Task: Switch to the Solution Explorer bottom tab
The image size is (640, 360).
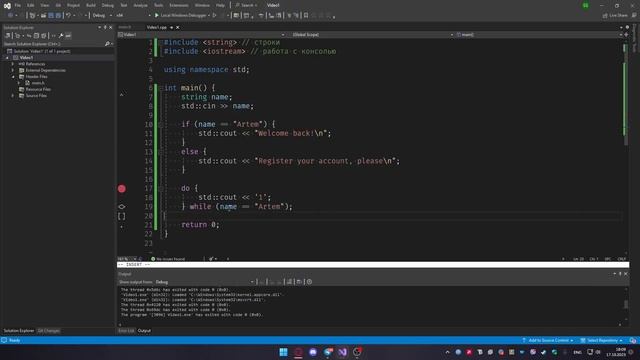Action: pyautogui.click(x=19, y=331)
